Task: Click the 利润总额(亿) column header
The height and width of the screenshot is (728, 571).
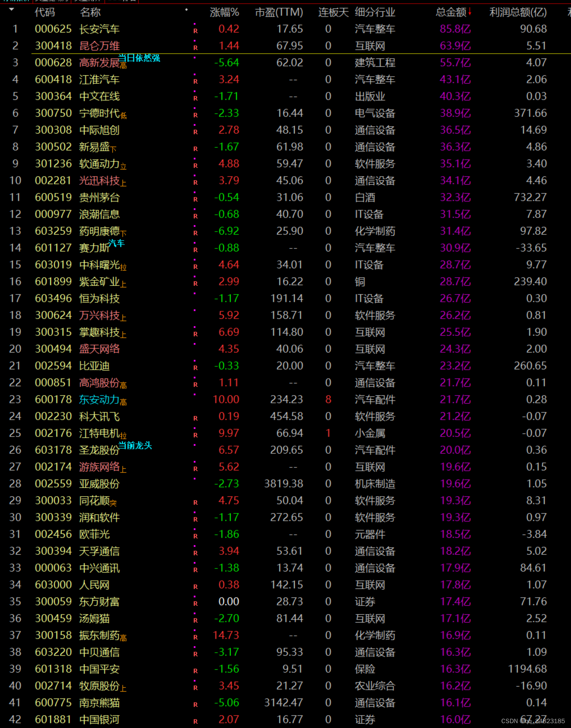Action: pyautogui.click(x=518, y=12)
